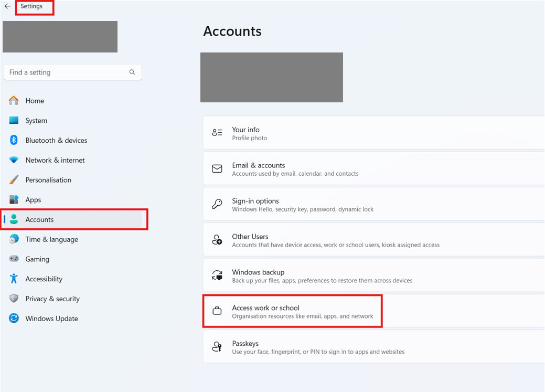Click the Accessibility figure icon

14,279
